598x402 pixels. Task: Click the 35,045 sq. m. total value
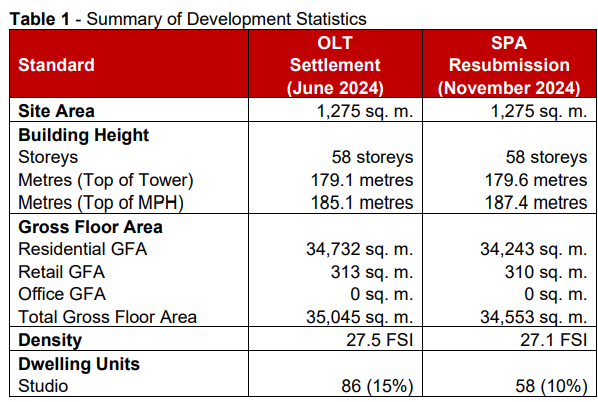coord(359,317)
